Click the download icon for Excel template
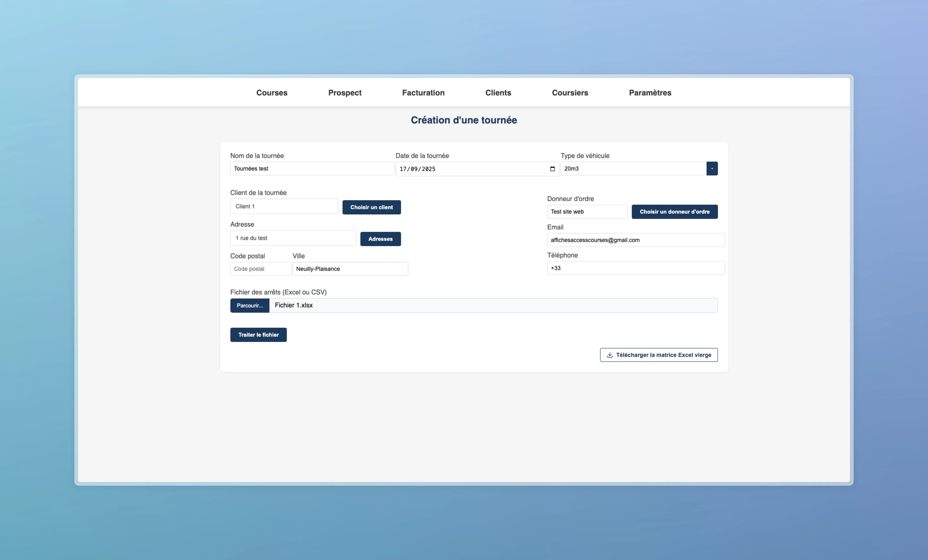 (x=609, y=355)
